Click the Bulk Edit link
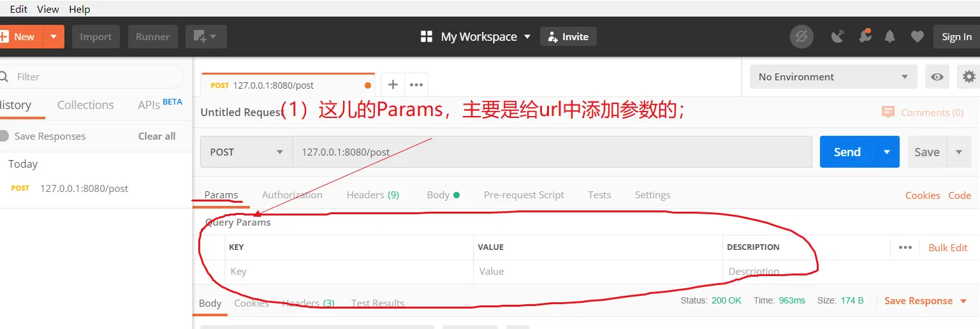Screen dimensions: 980x329 [947, 247]
